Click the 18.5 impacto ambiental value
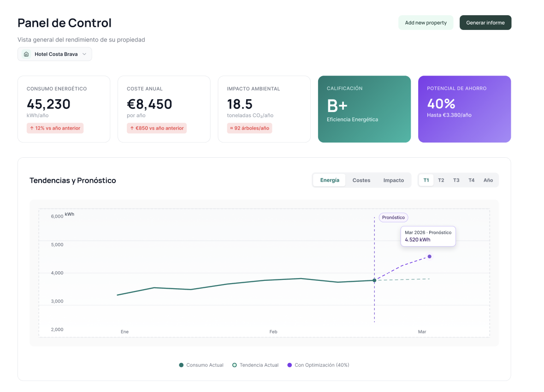Viewport: 544px width, 392px height. 240,104
